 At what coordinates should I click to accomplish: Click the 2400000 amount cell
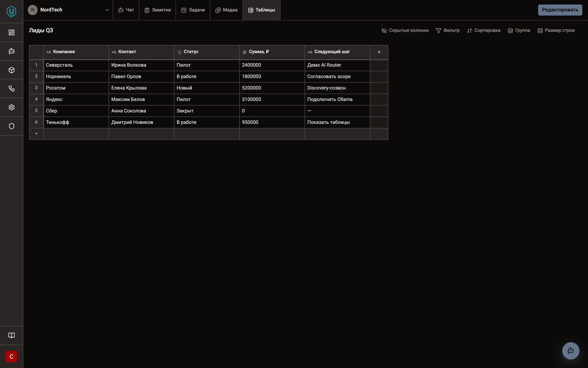(x=272, y=65)
